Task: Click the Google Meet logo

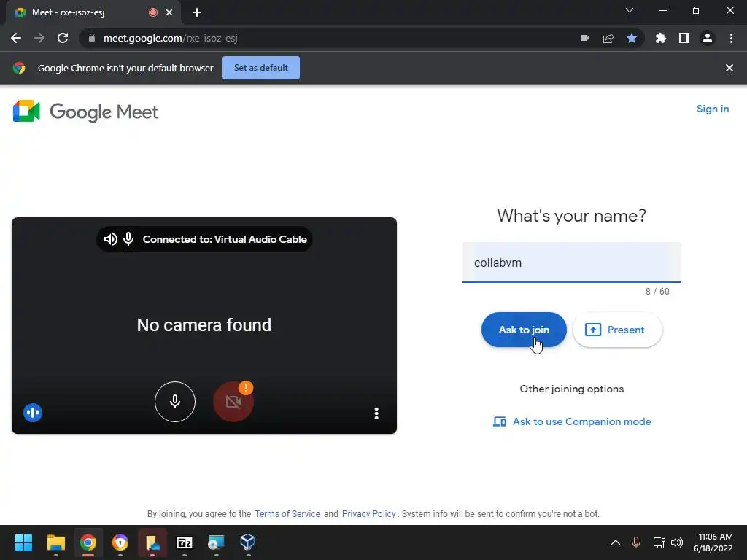Action: 85,112
